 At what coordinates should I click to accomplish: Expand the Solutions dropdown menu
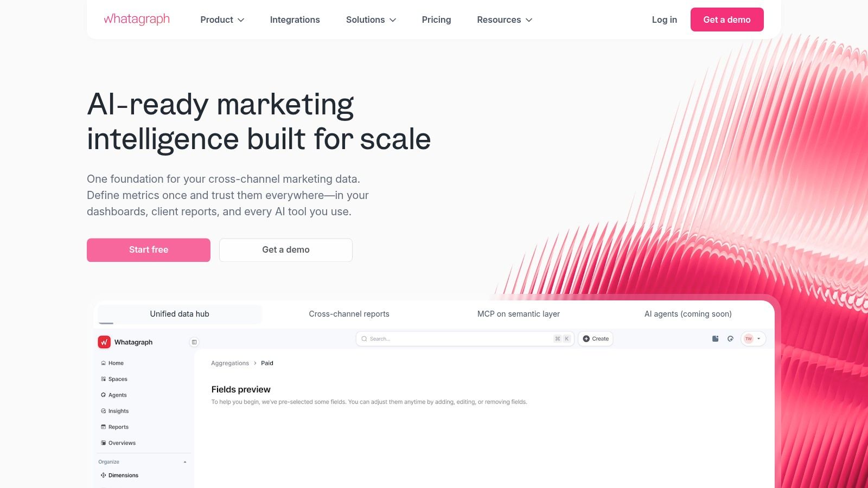(x=371, y=20)
